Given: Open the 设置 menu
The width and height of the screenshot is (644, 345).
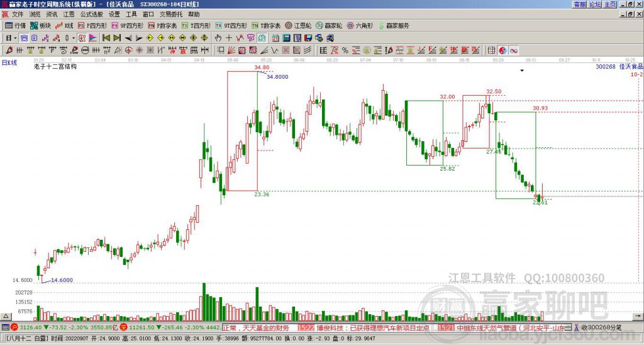Looking at the screenshot, I should tap(114, 14).
